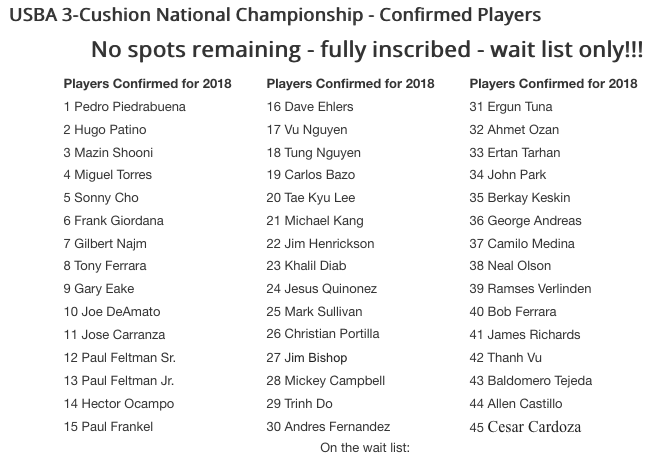Select the last entry 45 Cesar Cardoza
This screenshot has height=467, width=667.
(525, 427)
